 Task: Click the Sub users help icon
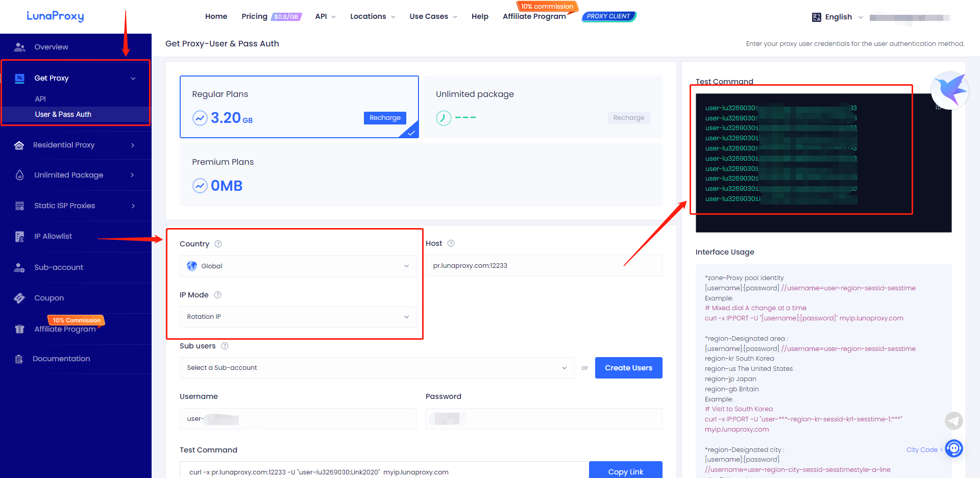[225, 346]
